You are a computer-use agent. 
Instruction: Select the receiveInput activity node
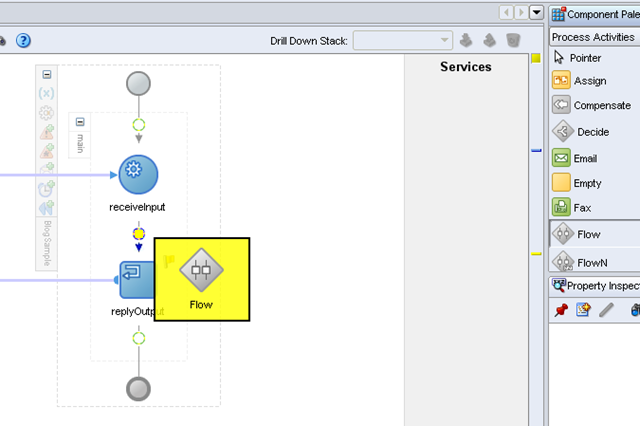point(138,175)
